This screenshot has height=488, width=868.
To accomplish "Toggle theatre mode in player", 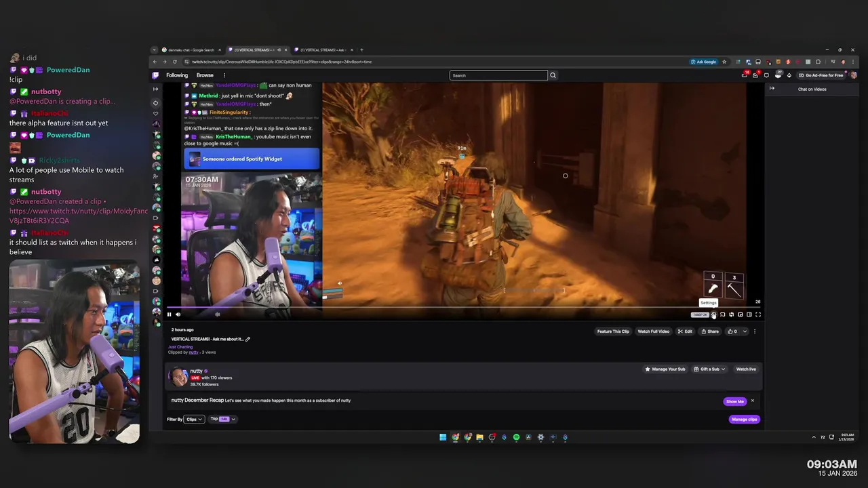I will point(749,314).
